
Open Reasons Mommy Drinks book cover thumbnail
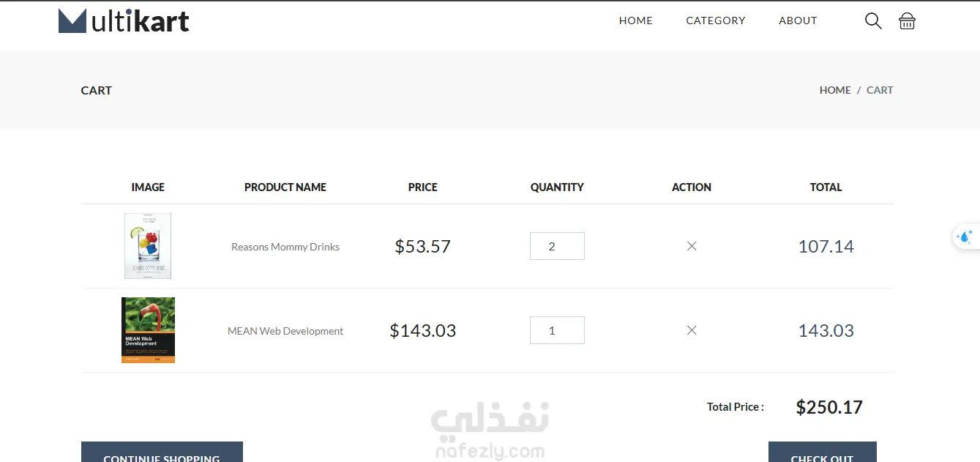click(x=148, y=246)
